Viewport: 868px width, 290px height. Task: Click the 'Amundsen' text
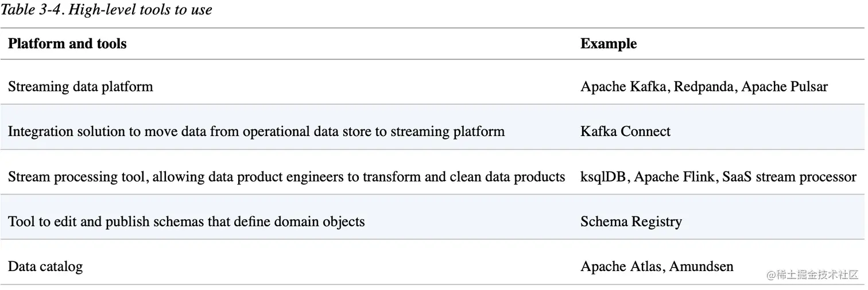[x=702, y=266]
